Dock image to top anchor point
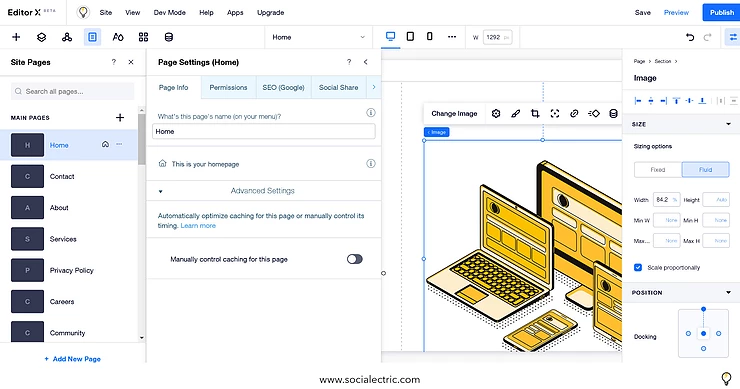Viewport: 740px width, 389px height. [x=703, y=309]
